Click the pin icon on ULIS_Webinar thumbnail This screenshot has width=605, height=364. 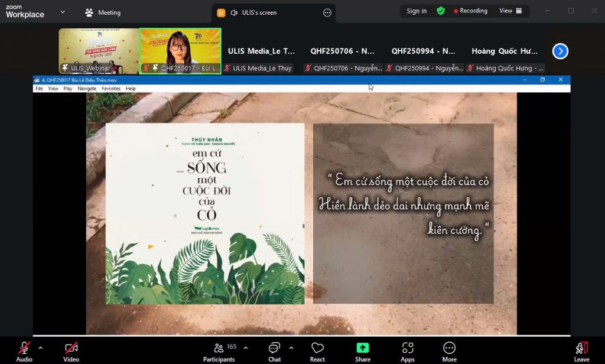coord(65,68)
